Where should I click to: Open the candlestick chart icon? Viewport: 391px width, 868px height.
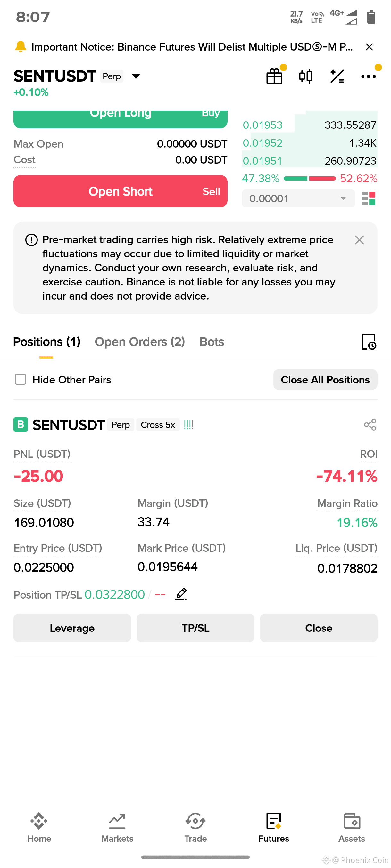pyautogui.click(x=306, y=76)
